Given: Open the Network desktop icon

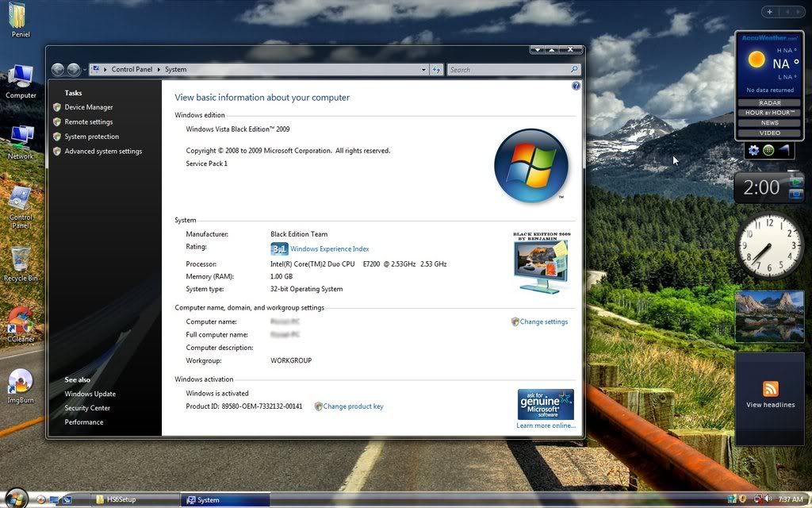Looking at the screenshot, I should (21, 142).
